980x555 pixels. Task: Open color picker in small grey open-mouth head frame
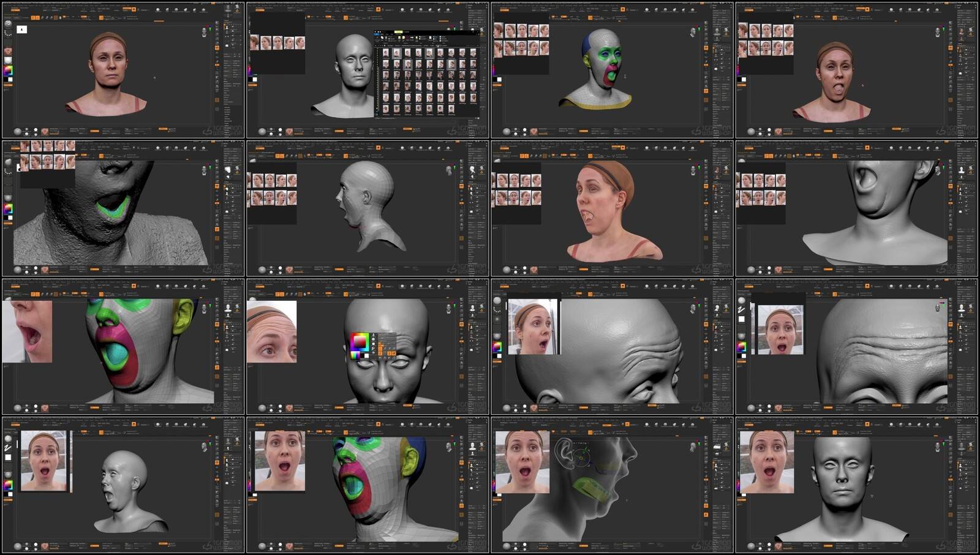click(8, 485)
